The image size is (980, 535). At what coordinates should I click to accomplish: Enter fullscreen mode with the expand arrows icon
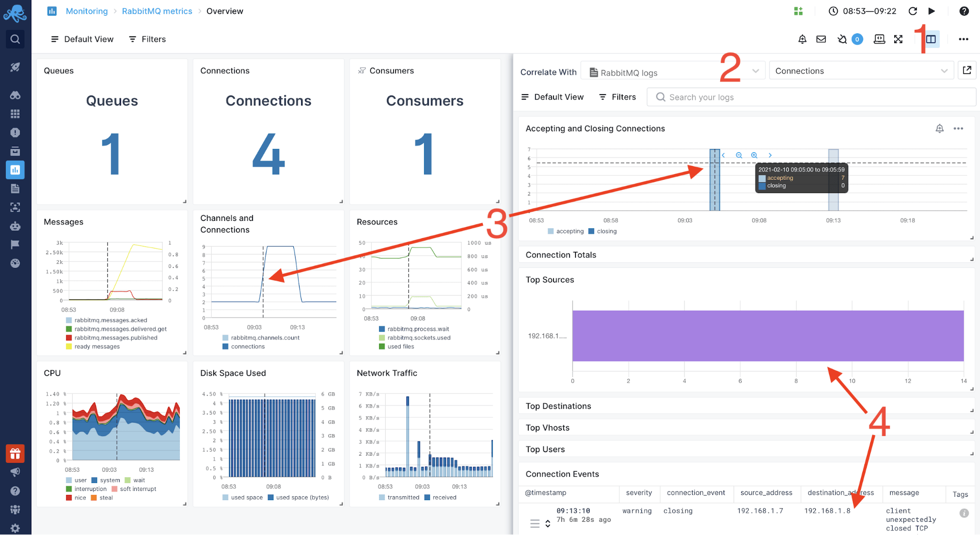[898, 39]
